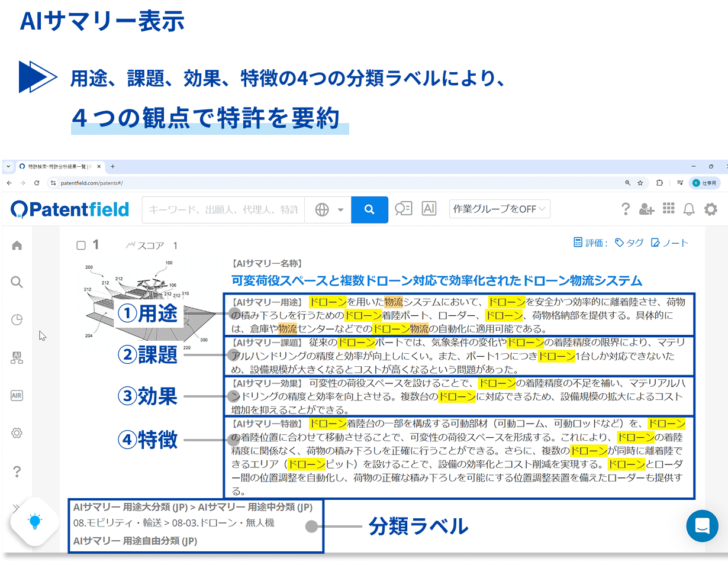
Task: Open the AIR tool in sidebar
Action: coord(17,396)
